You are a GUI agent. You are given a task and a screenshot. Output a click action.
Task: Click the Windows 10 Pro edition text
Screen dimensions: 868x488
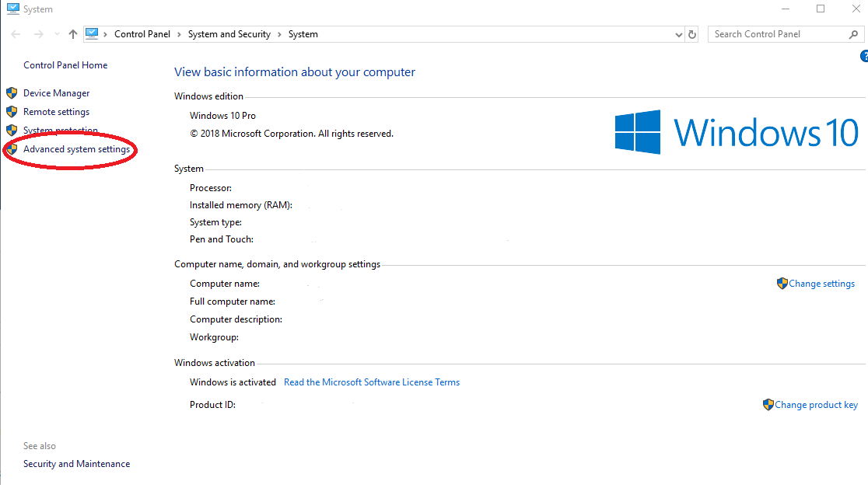222,116
